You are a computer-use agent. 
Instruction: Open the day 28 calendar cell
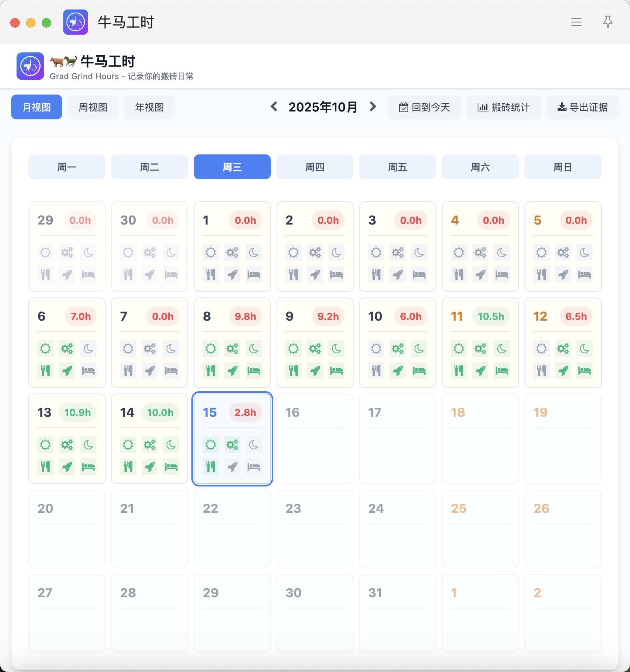coord(150,613)
